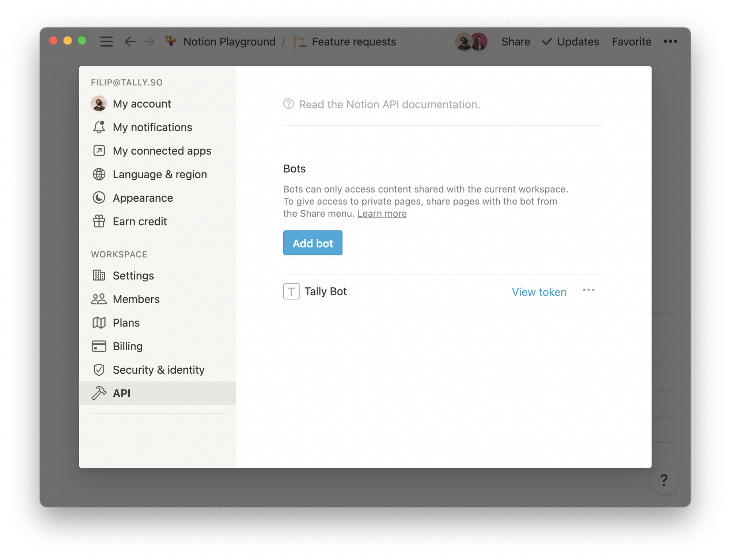Click the first user avatar in top bar

[463, 42]
